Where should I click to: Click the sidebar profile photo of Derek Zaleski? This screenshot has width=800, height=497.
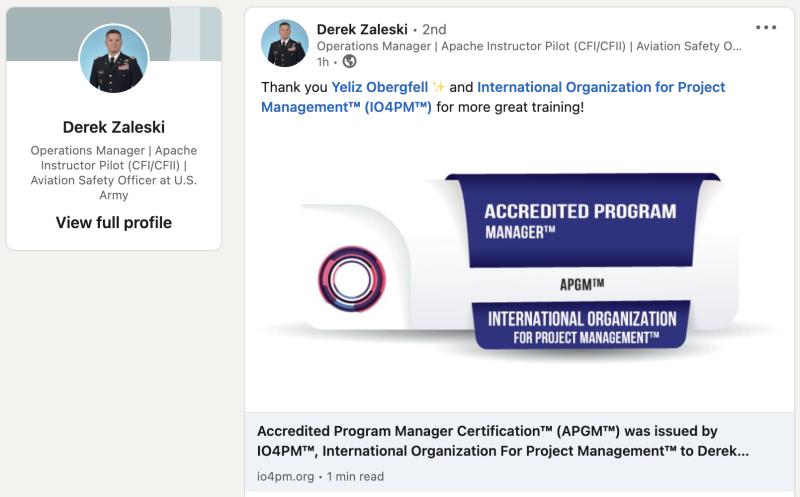tap(114, 58)
